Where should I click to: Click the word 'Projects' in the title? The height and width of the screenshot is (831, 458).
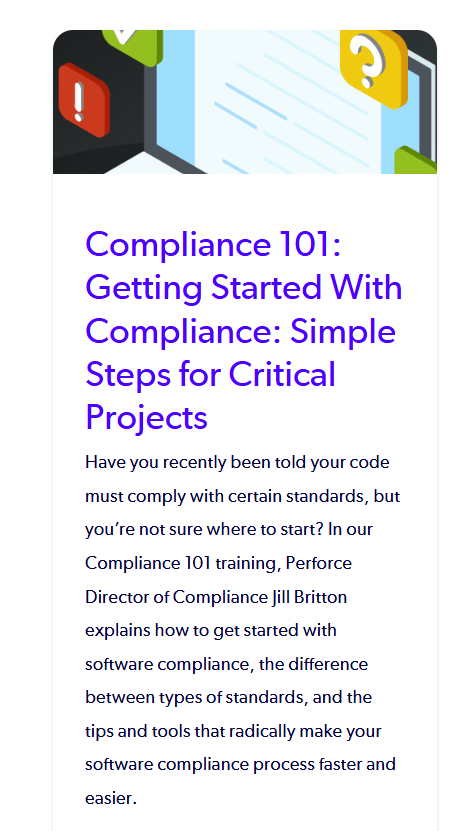click(x=146, y=418)
